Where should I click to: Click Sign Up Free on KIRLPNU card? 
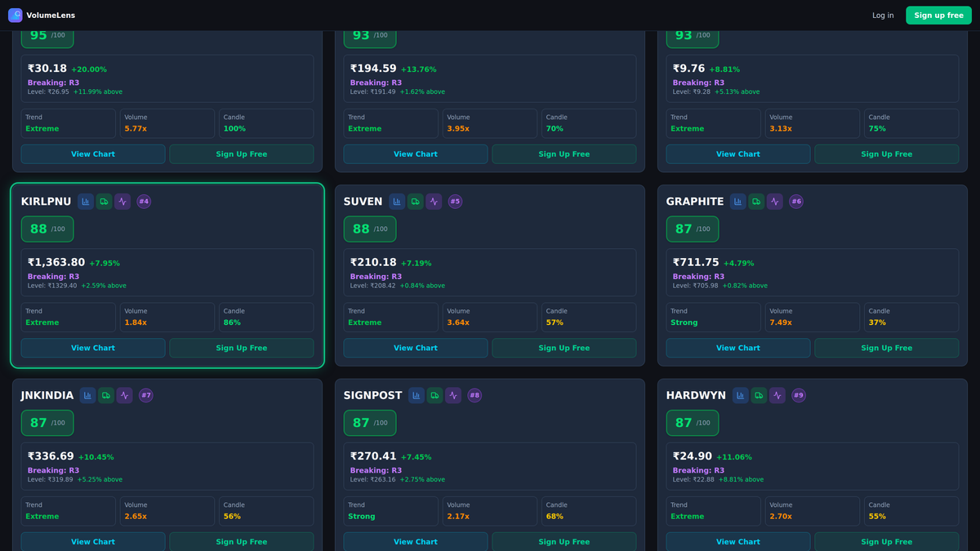[242, 348]
